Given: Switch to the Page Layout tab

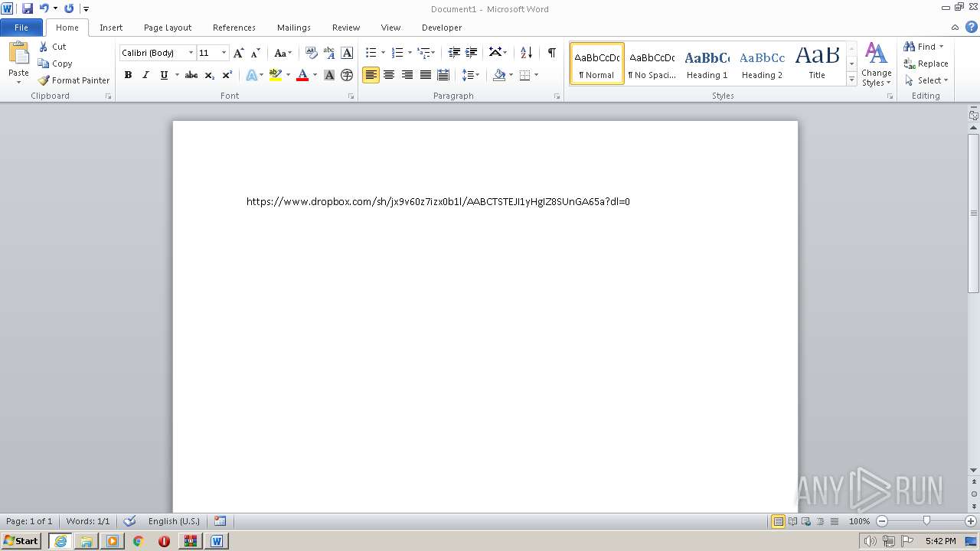Looking at the screenshot, I should (168, 28).
